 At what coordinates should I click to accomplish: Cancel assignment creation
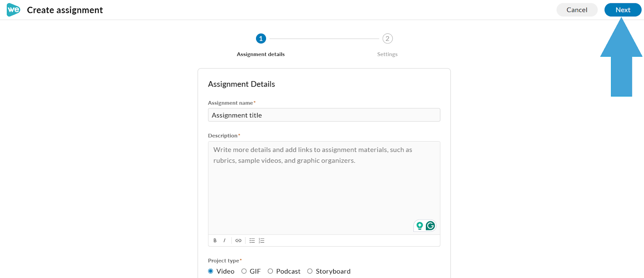click(577, 10)
